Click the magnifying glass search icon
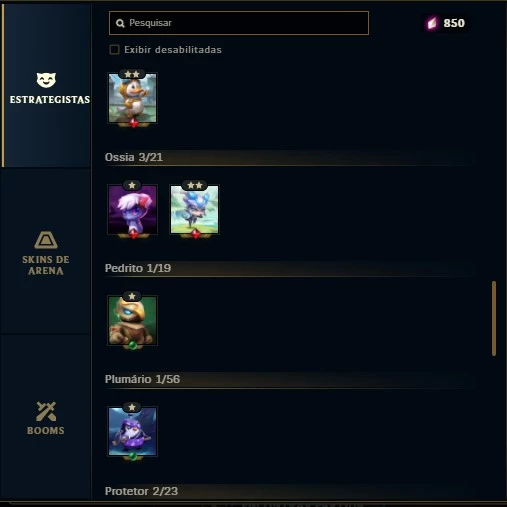Image resolution: width=507 pixels, height=507 pixels. (x=120, y=23)
